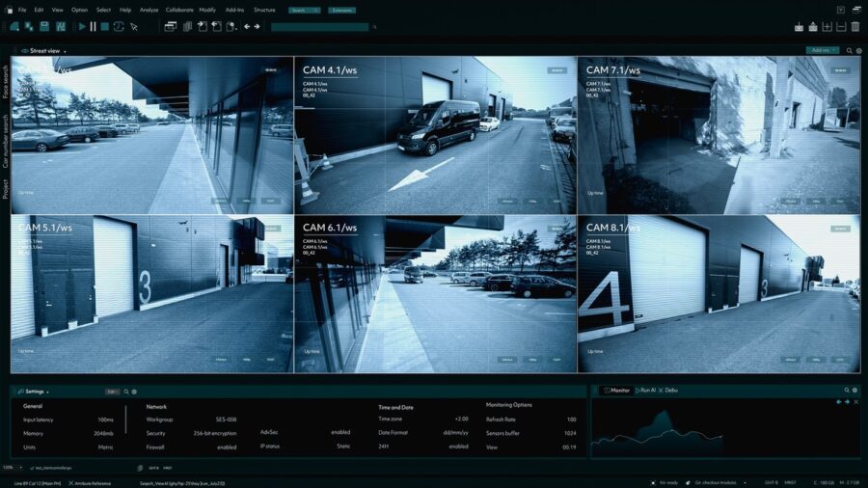This screenshot has height=488, width=868.
Task: Toggle the 24H enabled setting
Action: [458, 447]
